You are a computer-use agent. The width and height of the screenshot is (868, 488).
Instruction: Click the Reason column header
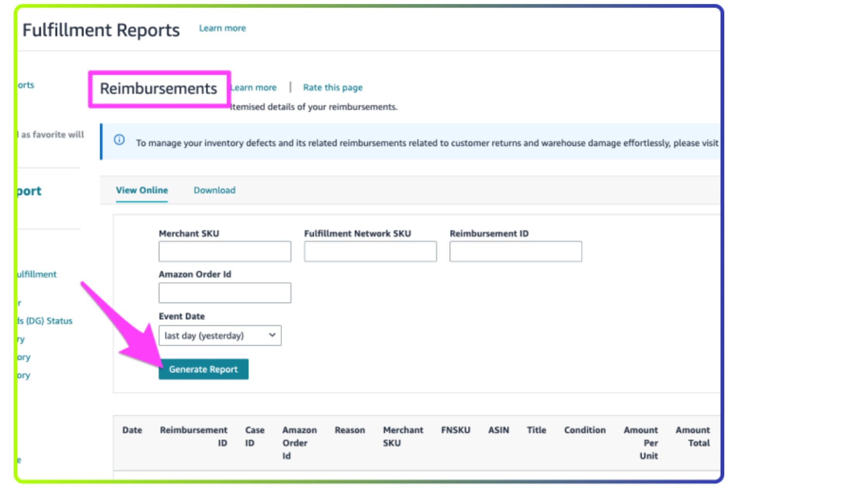click(350, 430)
